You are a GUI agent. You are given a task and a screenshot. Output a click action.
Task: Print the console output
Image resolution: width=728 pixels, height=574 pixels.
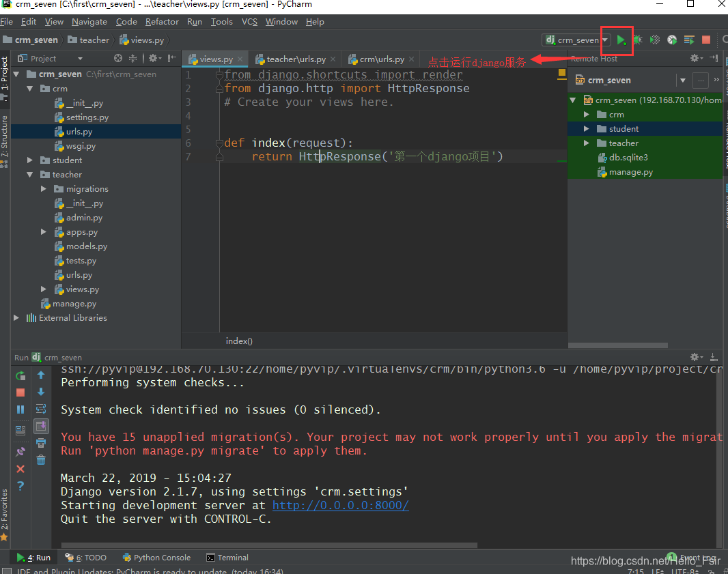[41, 443]
